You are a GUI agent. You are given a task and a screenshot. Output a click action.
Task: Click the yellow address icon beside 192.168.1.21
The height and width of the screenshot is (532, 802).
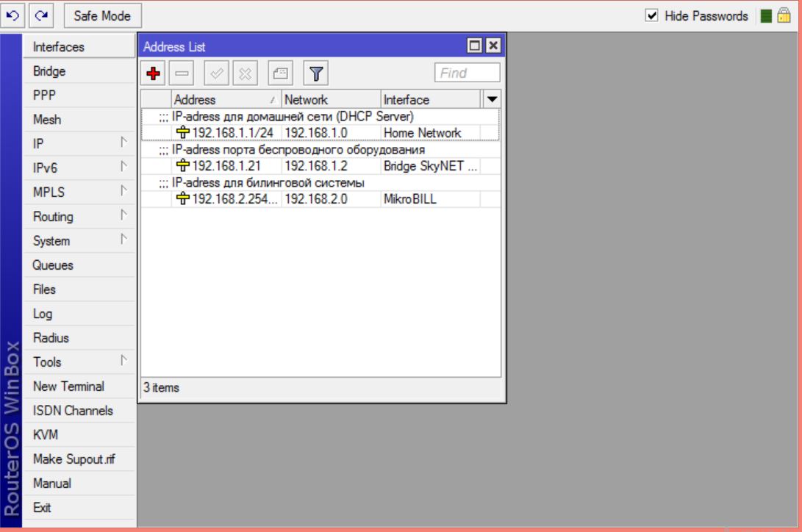click(182, 165)
